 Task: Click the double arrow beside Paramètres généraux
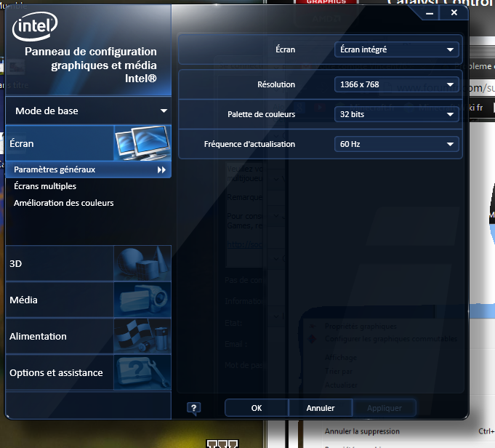161,169
